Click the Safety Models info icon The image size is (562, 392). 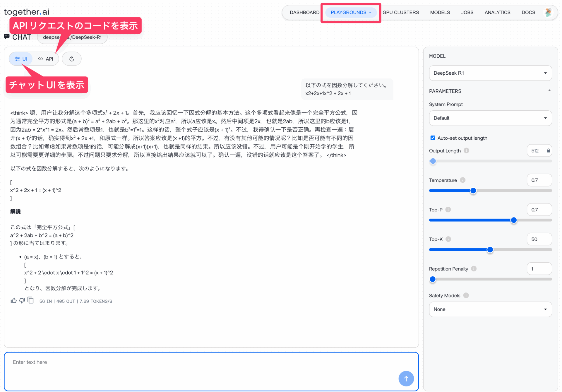[466, 295]
